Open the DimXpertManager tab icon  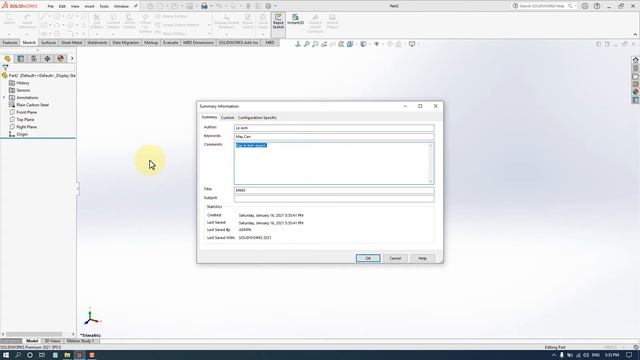(47, 59)
